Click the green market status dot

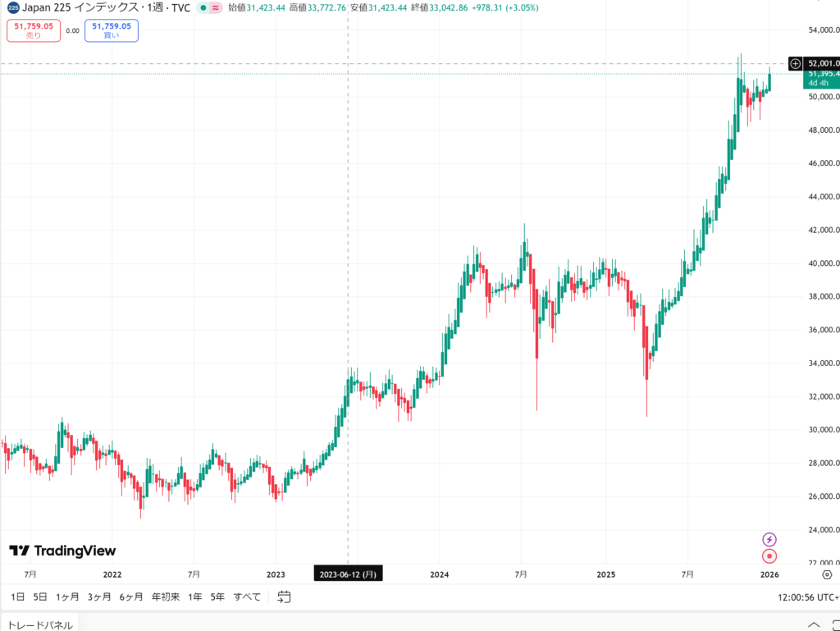tap(203, 7)
